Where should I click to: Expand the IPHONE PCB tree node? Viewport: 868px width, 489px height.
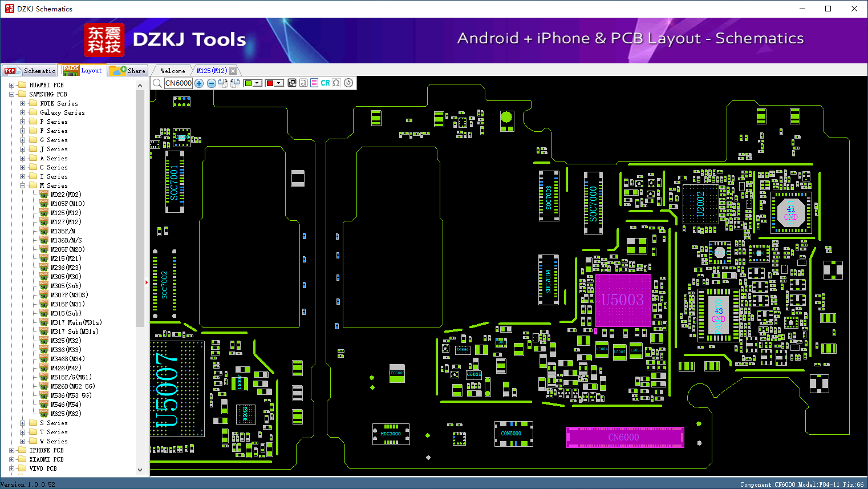click(12, 450)
